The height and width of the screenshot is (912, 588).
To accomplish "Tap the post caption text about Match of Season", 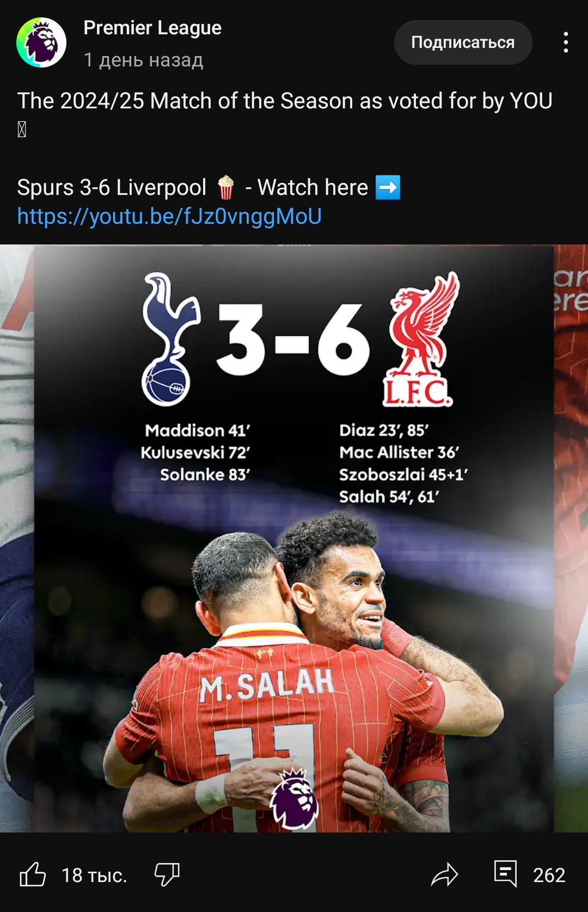I will [285, 101].
